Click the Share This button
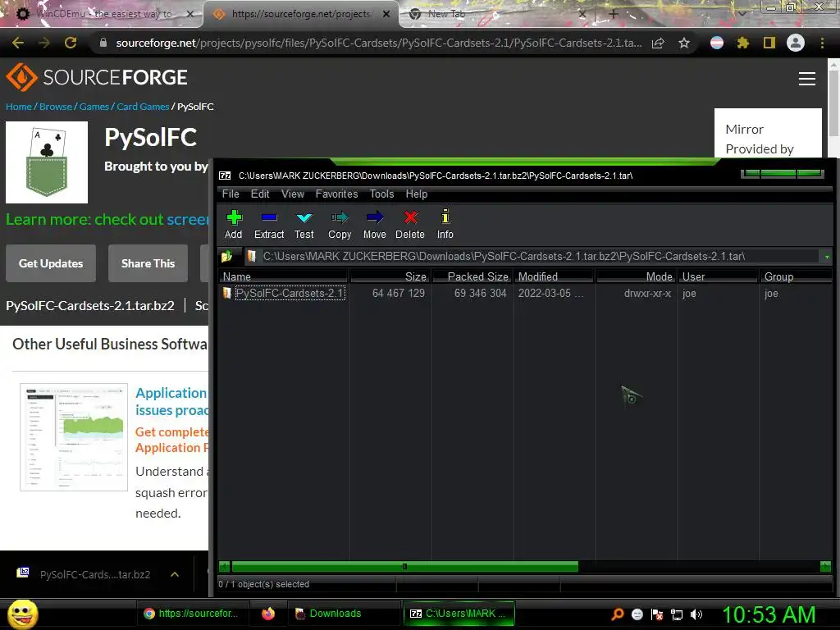 tap(148, 263)
